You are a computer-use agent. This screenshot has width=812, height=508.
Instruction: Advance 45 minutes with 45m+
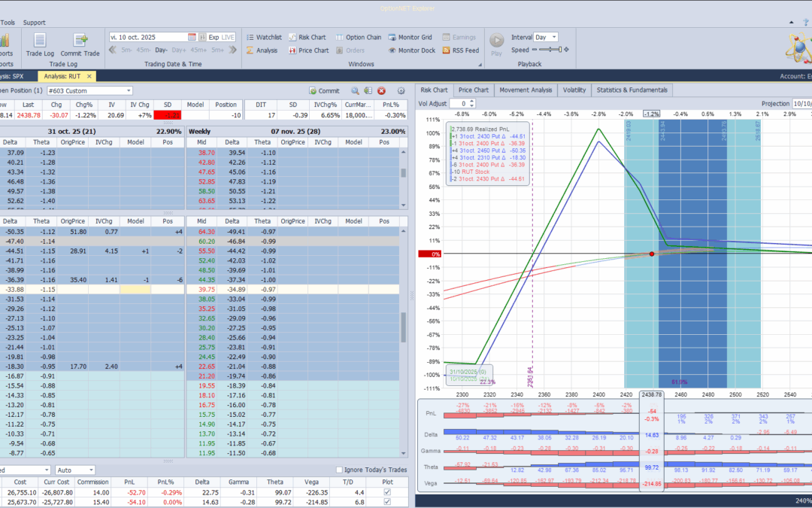pyautogui.click(x=198, y=50)
